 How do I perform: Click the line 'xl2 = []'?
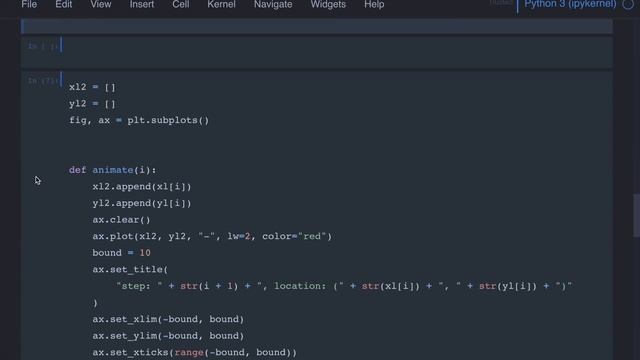point(92,87)
